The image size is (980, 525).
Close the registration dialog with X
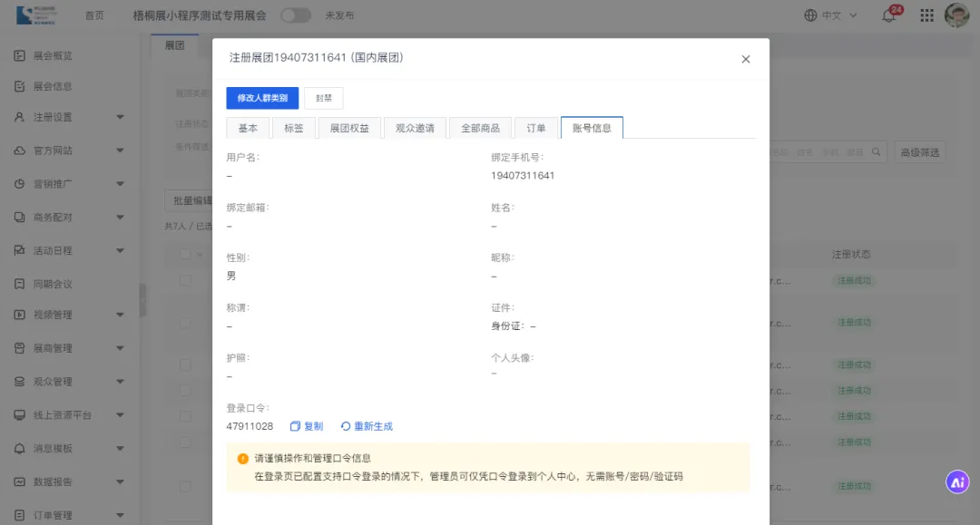746,59
